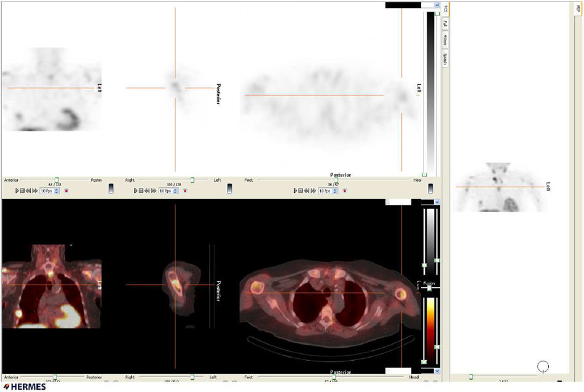Open the top grayscale colormap dropdown
The image size is (584, 392).
click(x=436, y=5)
